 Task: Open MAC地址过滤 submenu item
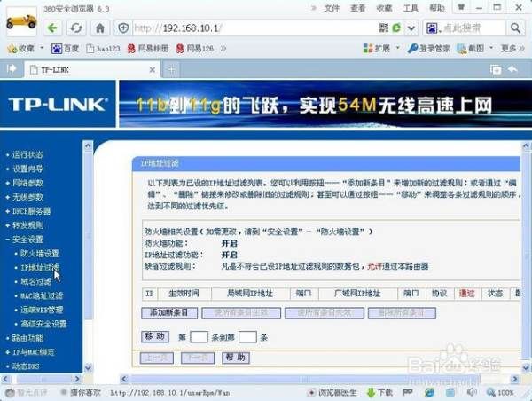click(42, 295)
